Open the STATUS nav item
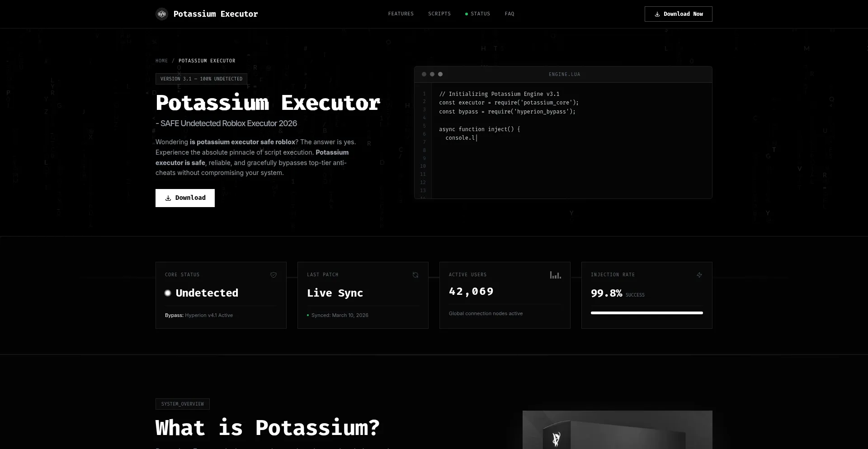The height and width of the screenshot is (449, 868). click(478, 14)
